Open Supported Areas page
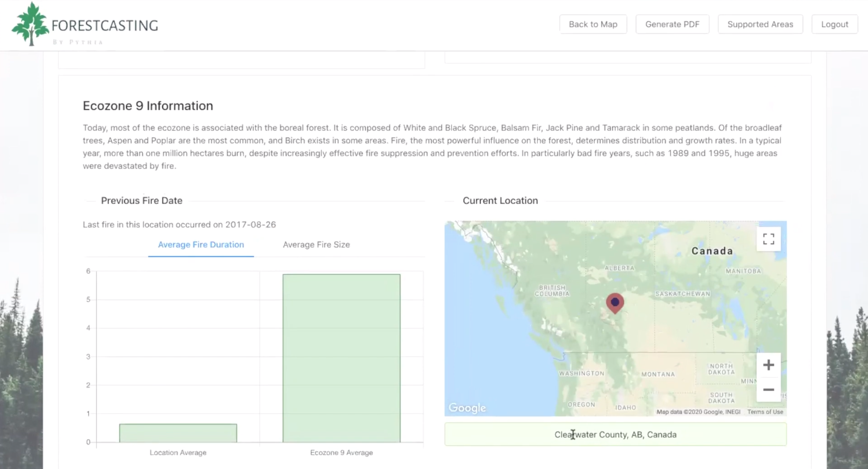The image size is (868, 469). click(x=760, y=24)
